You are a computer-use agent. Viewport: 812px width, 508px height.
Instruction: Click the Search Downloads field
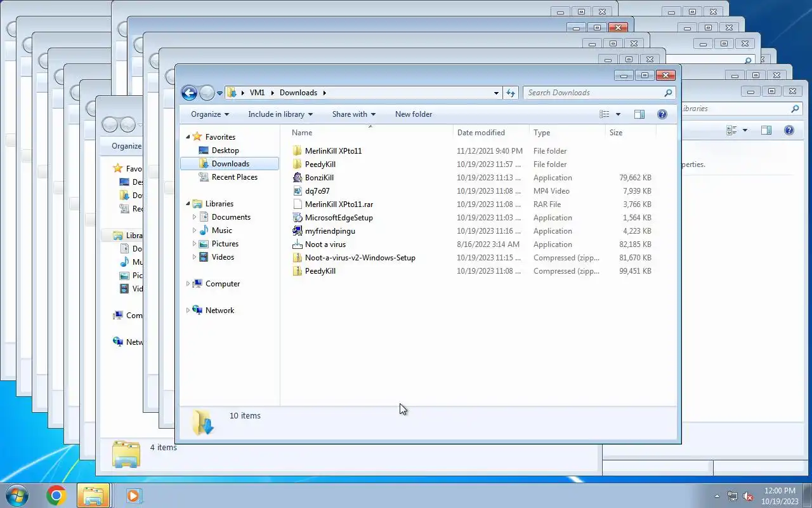pos(599,93)
